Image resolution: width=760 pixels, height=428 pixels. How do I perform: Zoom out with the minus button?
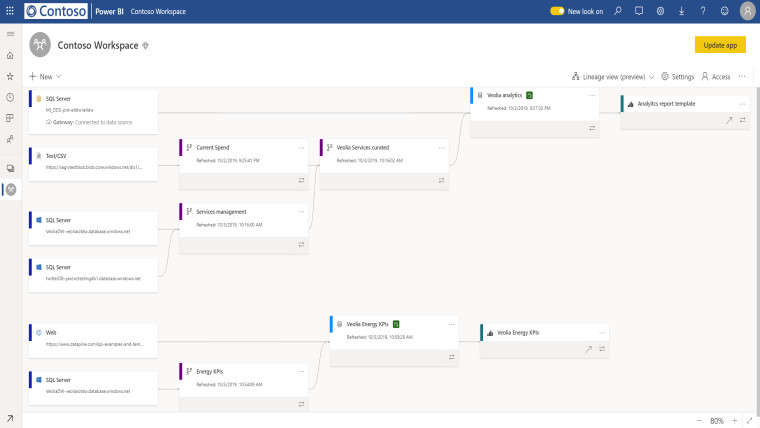click(699, 421)
